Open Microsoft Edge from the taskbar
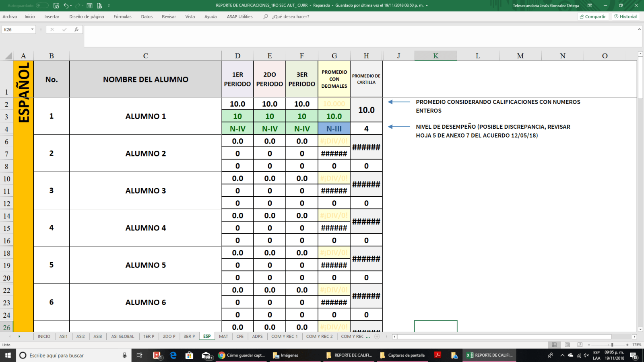This screenshot has height=362, width=644. pyautogui.click(x=173, y=355)
